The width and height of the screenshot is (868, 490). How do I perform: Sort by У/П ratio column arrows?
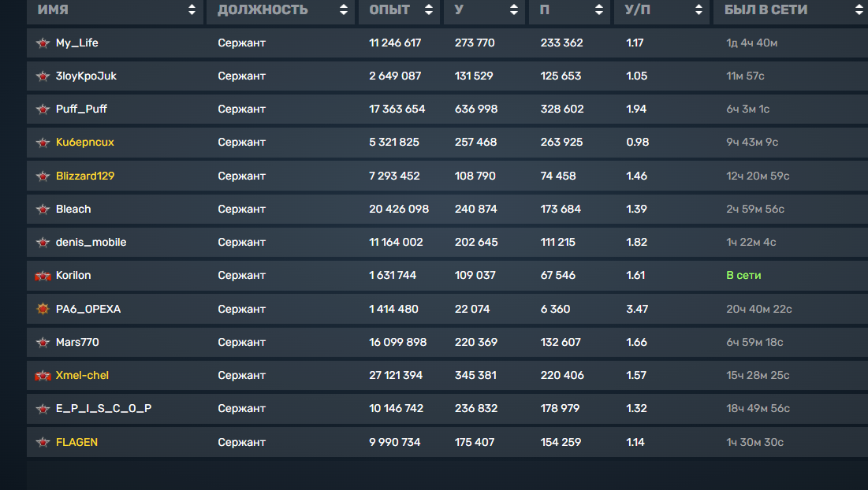(698, 9)
